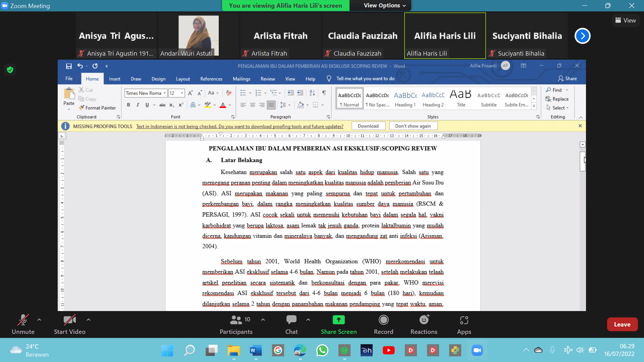Increase paragraph indent
Screen dimensions: 644x362
(300, 93)
